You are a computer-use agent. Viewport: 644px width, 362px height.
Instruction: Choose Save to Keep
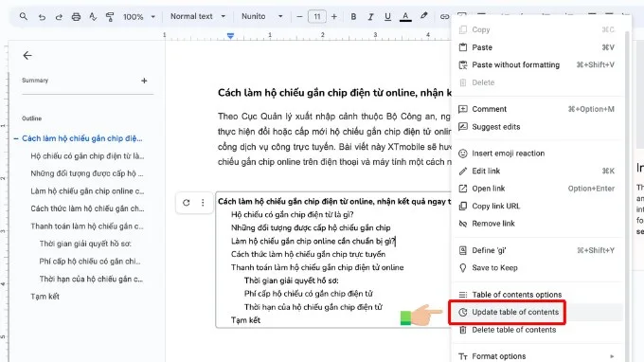pyautogui.click(x=537, y=268)
